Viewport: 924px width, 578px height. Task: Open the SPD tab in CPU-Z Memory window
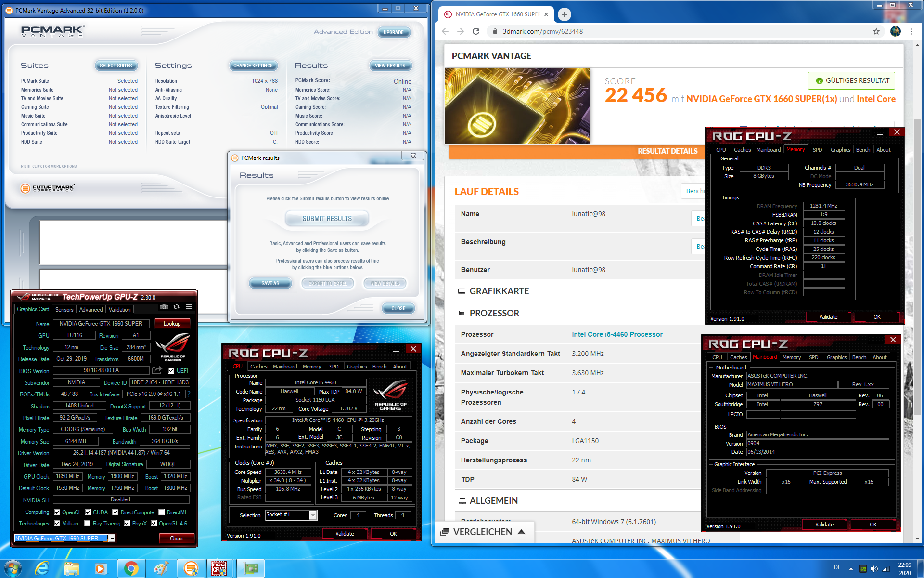[818, 149]
